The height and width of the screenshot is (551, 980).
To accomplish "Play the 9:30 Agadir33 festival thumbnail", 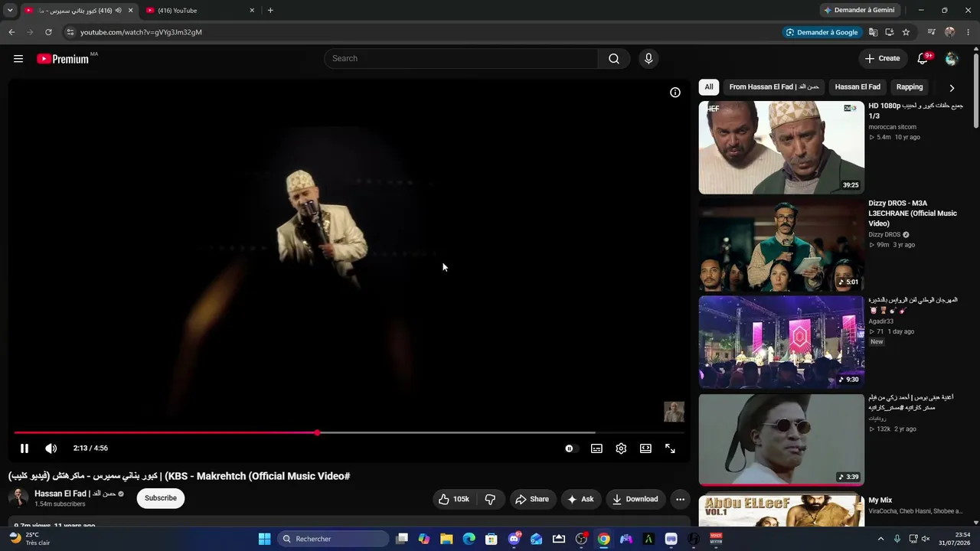I will coord(782,343).
